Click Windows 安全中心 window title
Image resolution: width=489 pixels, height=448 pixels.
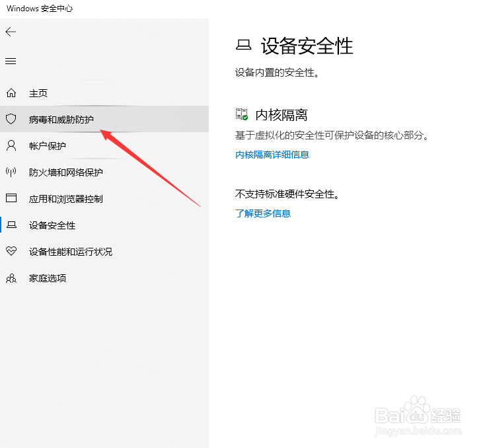point(40,9)
